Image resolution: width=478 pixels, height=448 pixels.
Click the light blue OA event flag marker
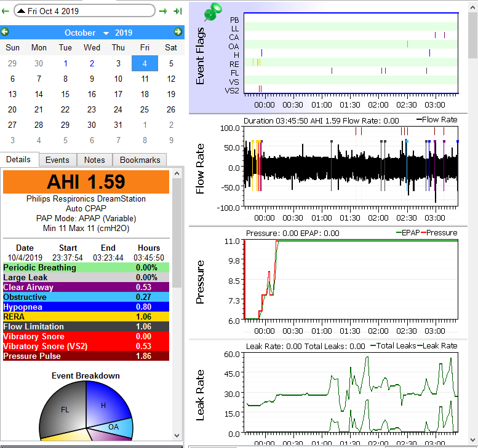click(x=407, y=44)
